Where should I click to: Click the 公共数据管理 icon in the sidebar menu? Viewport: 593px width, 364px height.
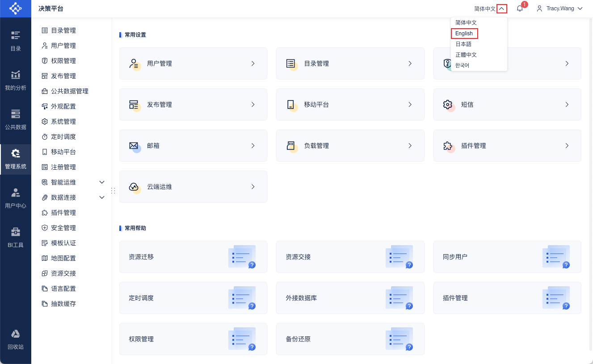(45, 91)
